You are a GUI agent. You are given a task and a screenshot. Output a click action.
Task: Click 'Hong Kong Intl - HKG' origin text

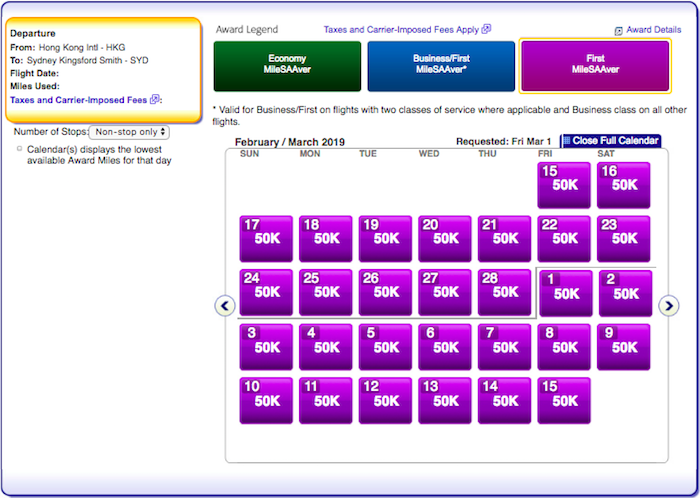(82, 47)
